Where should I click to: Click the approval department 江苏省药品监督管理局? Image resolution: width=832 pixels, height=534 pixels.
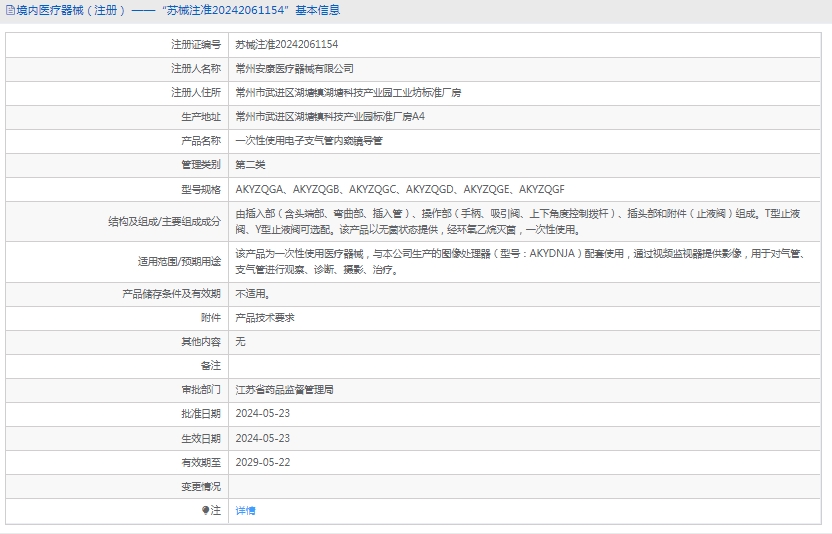coord(284,389)
